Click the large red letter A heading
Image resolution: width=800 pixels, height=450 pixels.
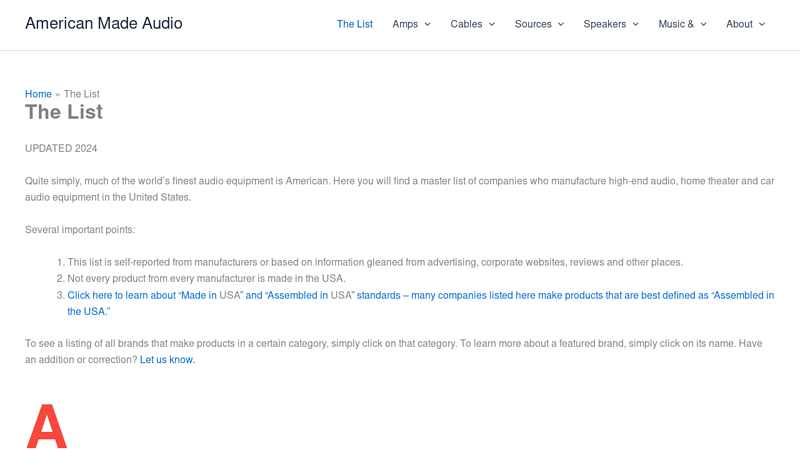(x=46, y=426)
